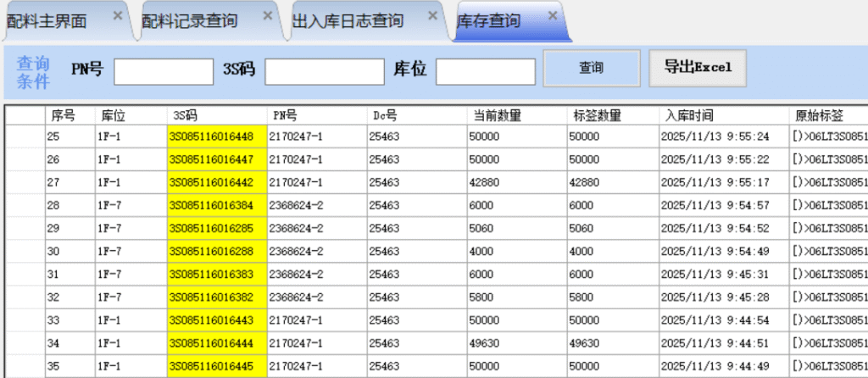
Task: Click PN号 cell in row 29
Action: 317,229
